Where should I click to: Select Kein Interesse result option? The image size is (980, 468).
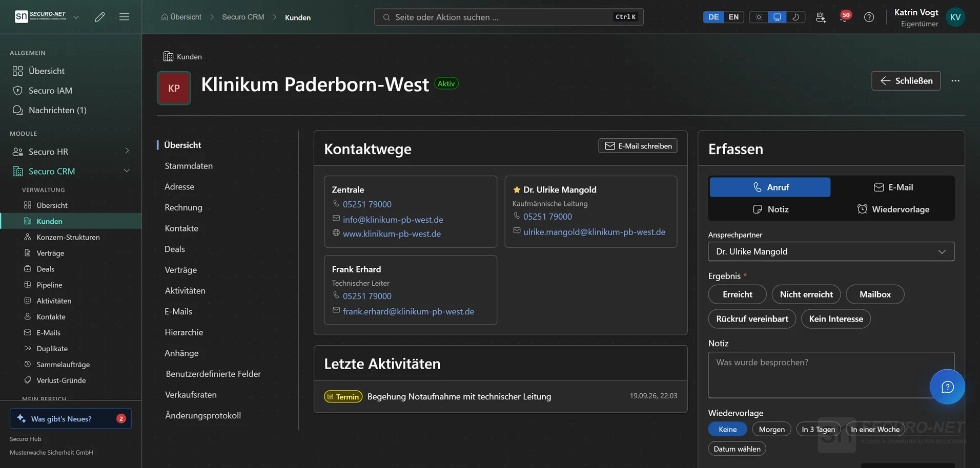click(836, 319)
